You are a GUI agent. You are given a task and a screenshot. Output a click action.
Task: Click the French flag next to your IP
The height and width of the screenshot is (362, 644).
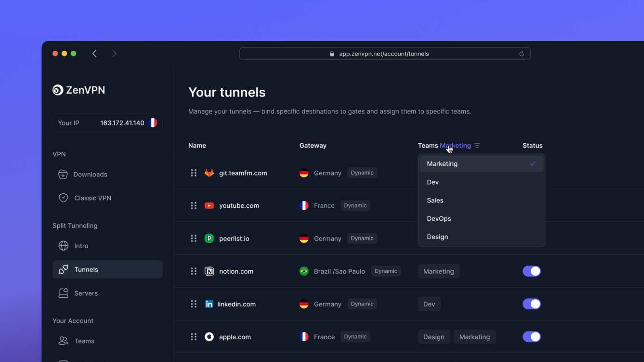click(x=153, y=123)
